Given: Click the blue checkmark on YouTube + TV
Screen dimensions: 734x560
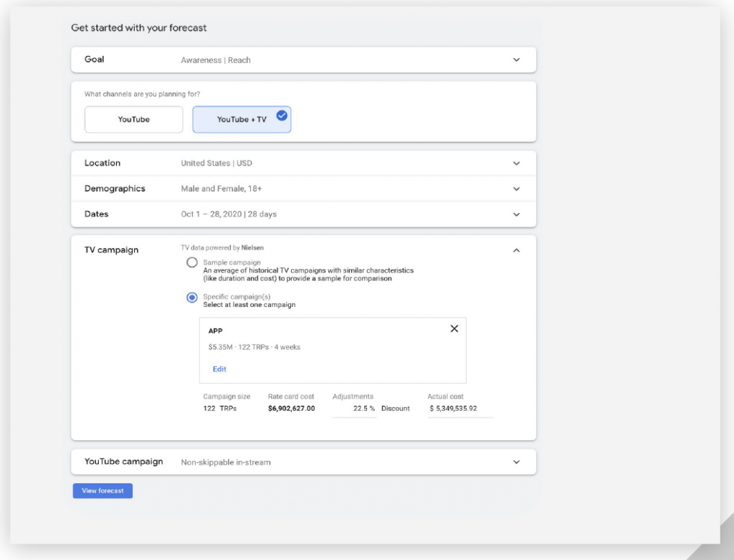Looking at the screenshot, I should (x=282, y=115).
